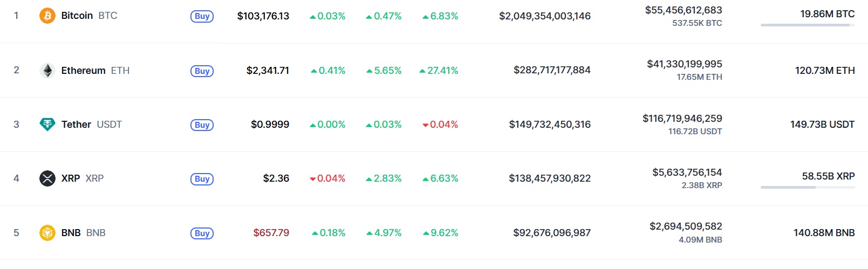The height and width of the screenshot is (269, 868).
Task: Click the Buy button for Bitcoin
Action: 202,16
